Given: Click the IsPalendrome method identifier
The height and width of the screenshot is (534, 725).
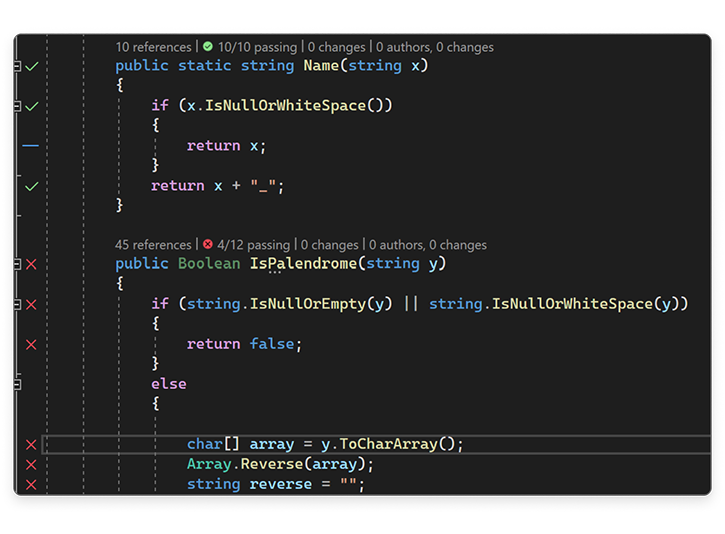Looking at the screenshot, I should [303, 264].
